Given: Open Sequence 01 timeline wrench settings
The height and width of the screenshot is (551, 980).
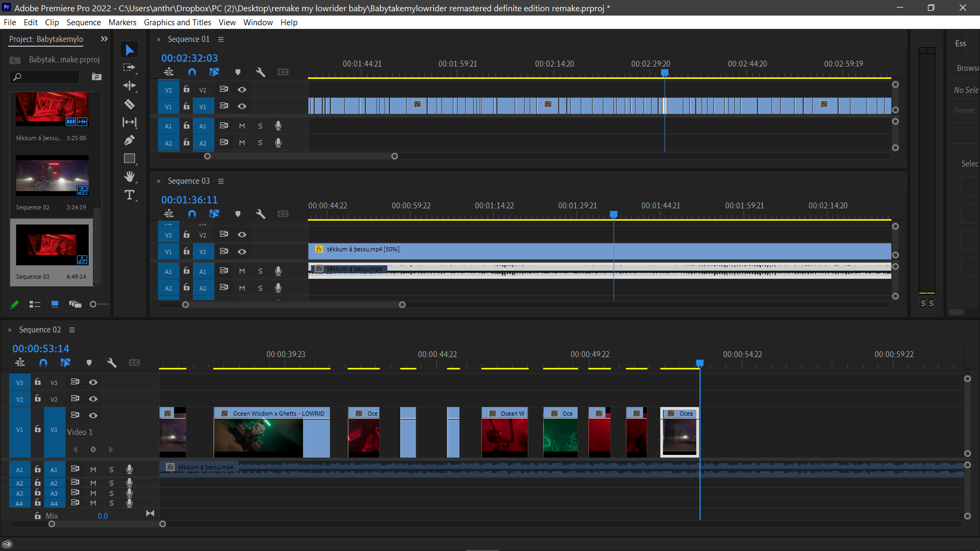Looking at the screenshot, I should 261,72.
